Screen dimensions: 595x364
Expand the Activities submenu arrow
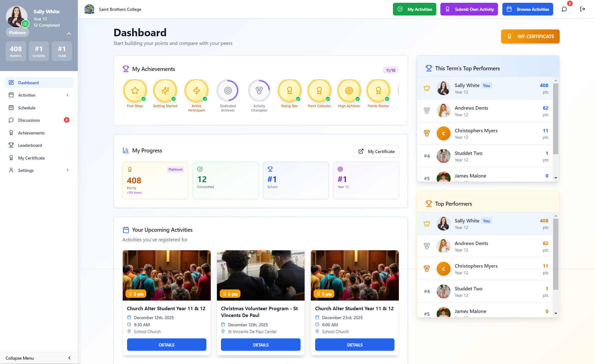(x=67, y=95)
